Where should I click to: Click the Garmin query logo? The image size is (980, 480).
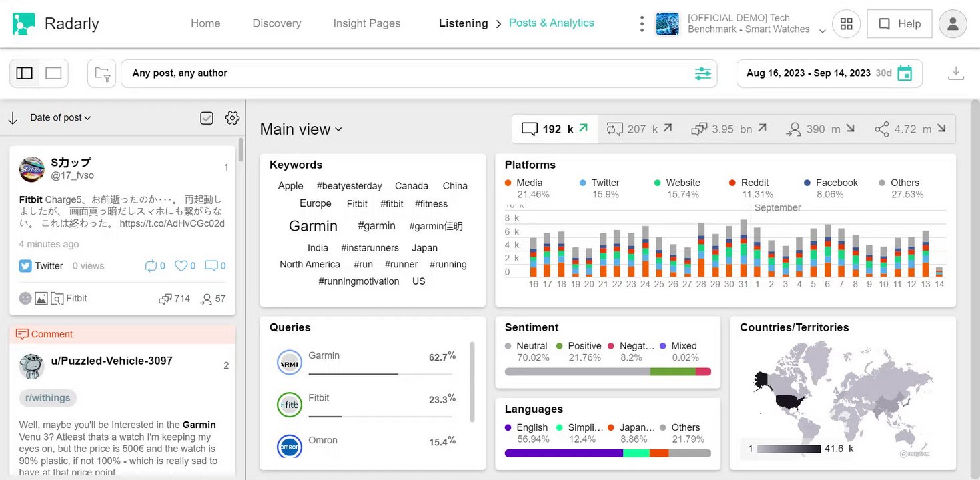tap(290, 363)
